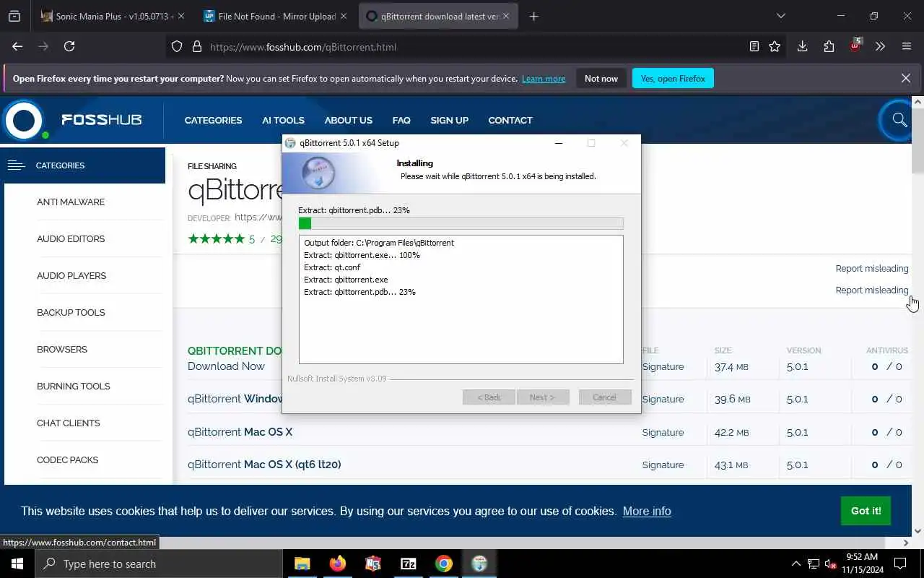Screen dimensions: 924x578
Task: Open the cookie More info link
Action: pos(647,511)
